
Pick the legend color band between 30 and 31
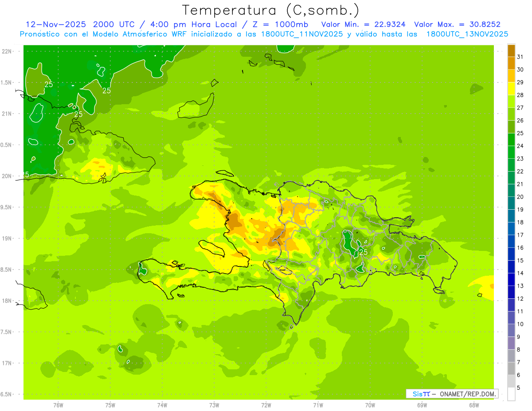(511, 63)
